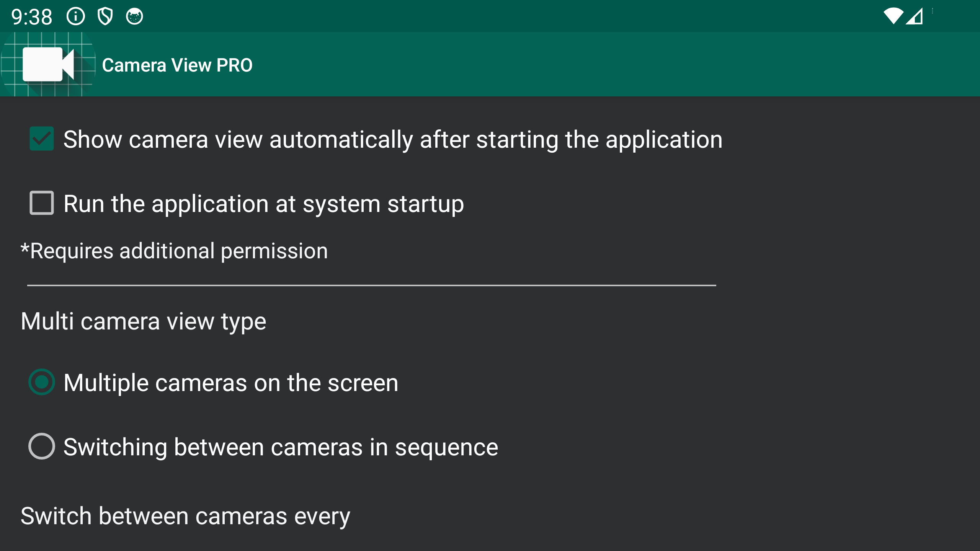Tap the cellular signal strength icon
980x551 pixels.
point(915,16)
